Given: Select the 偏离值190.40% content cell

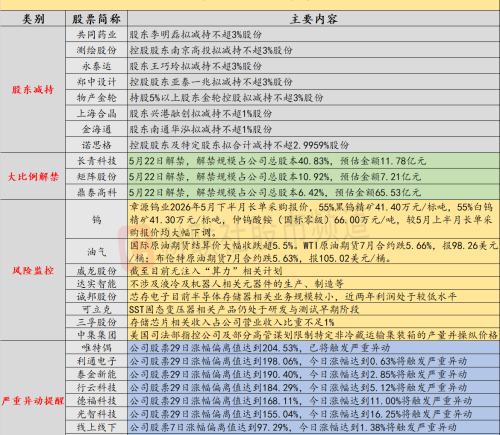Looking at the screenshot, I should (314, 374).
